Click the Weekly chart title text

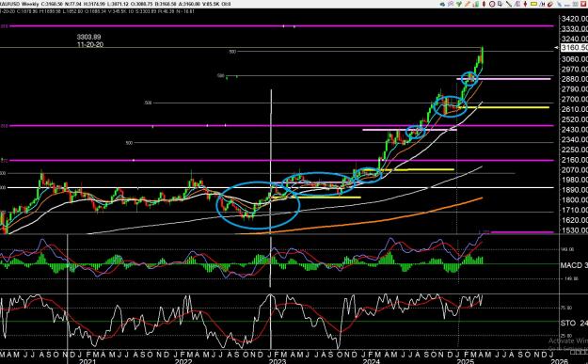pyautogui.click(x=29, y=4)
